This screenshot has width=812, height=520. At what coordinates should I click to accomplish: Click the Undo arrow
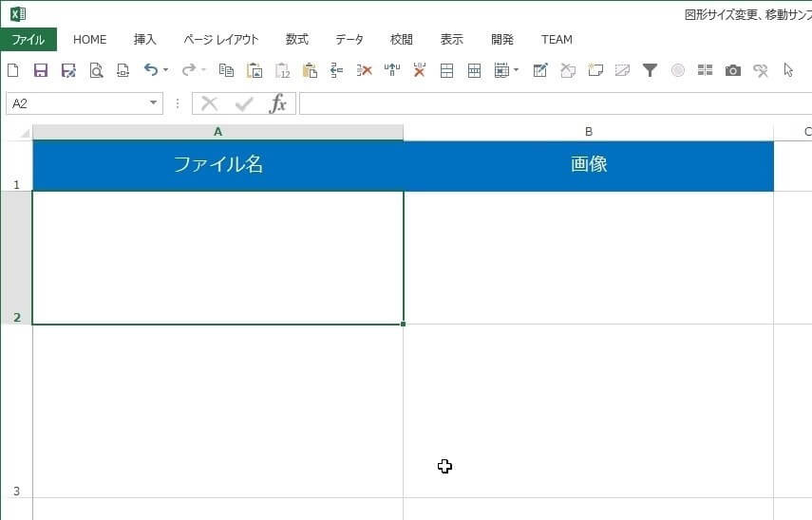[150, 70]
